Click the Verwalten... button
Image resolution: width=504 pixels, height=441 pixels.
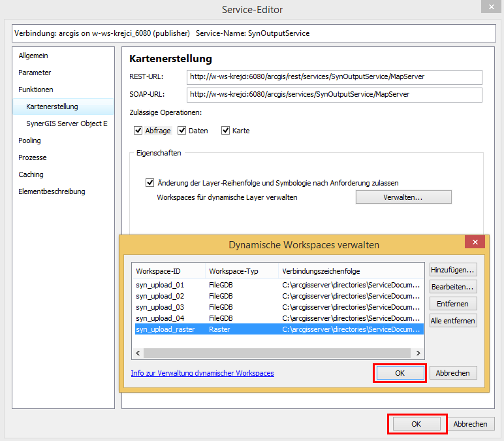[403, 197]
